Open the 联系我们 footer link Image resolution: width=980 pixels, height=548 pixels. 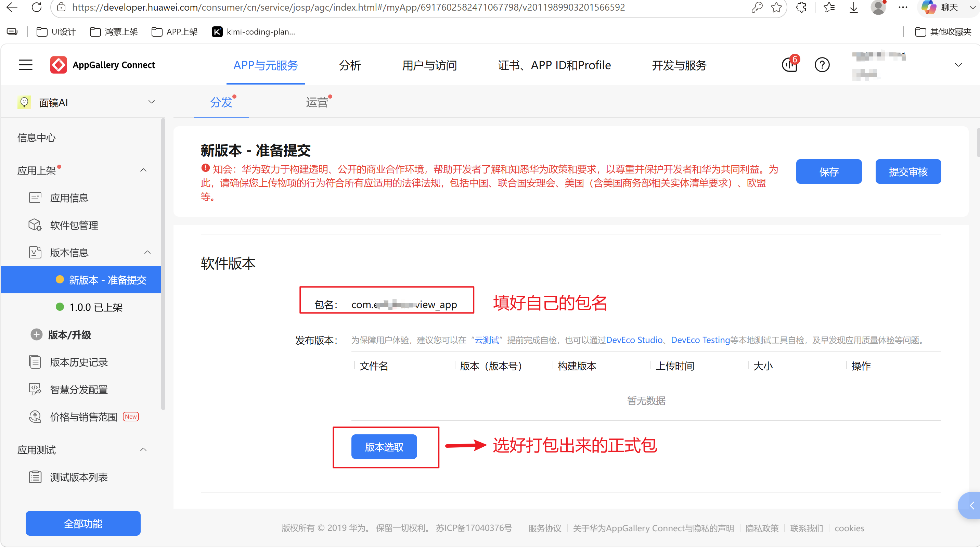point(806,528)
